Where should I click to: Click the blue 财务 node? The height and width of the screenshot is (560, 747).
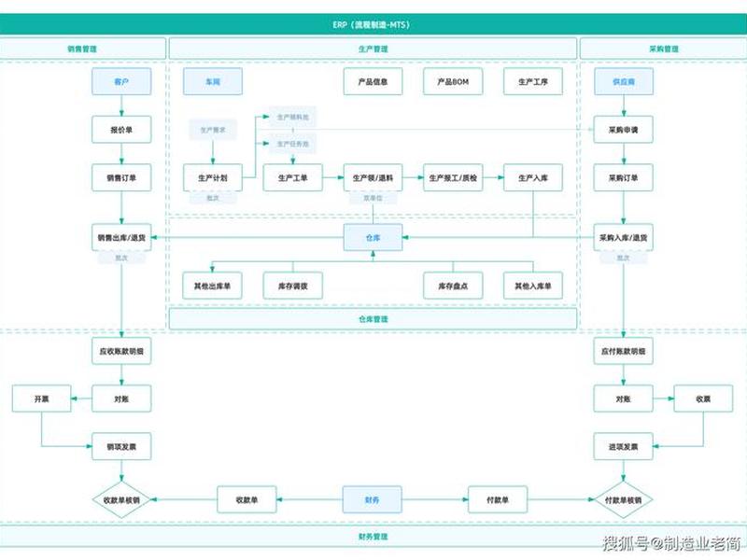[372, 499]
